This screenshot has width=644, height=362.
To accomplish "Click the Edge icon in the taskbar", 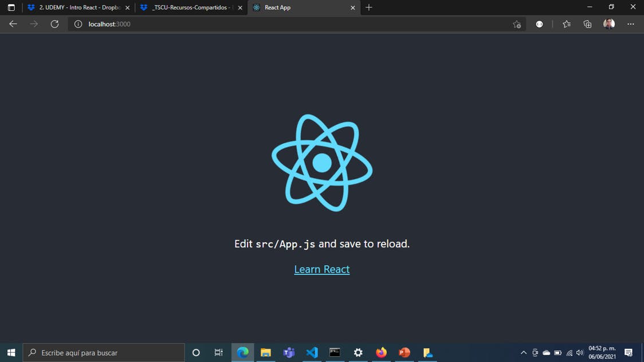I will (243, 353).
